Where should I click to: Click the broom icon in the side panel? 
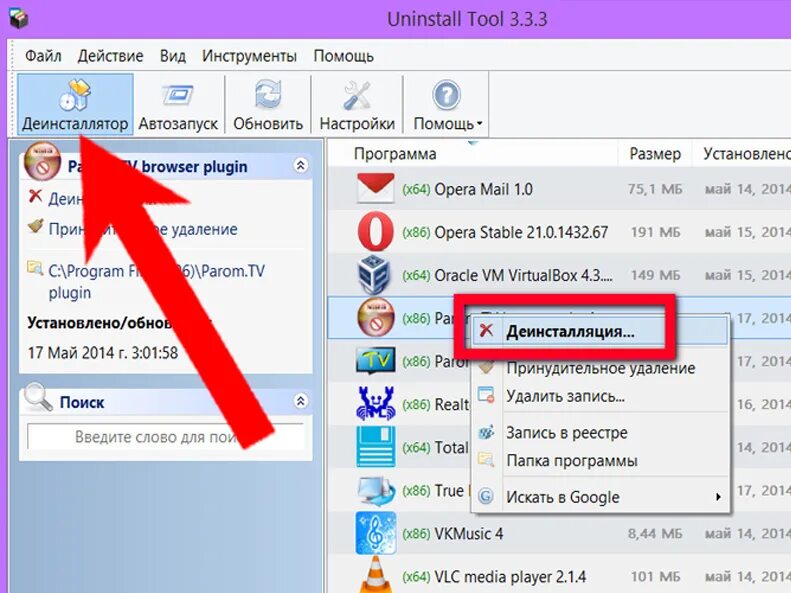click(35, 227)
